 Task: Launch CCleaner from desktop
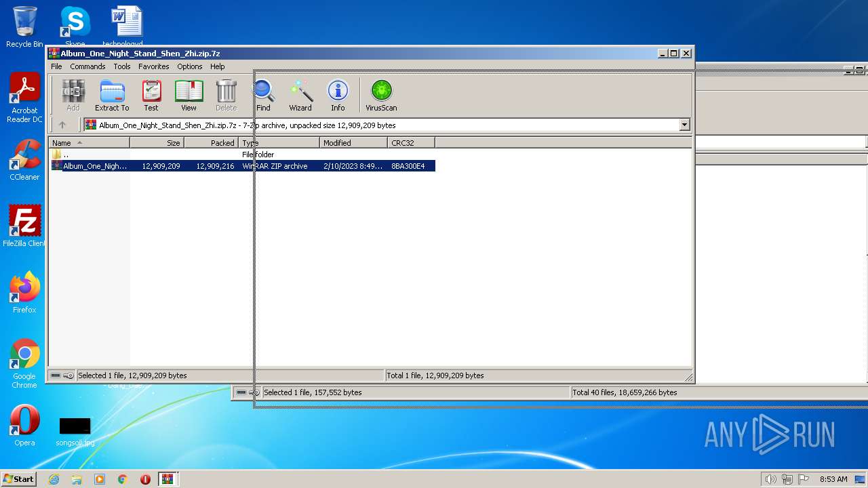[x=24, y=160]
